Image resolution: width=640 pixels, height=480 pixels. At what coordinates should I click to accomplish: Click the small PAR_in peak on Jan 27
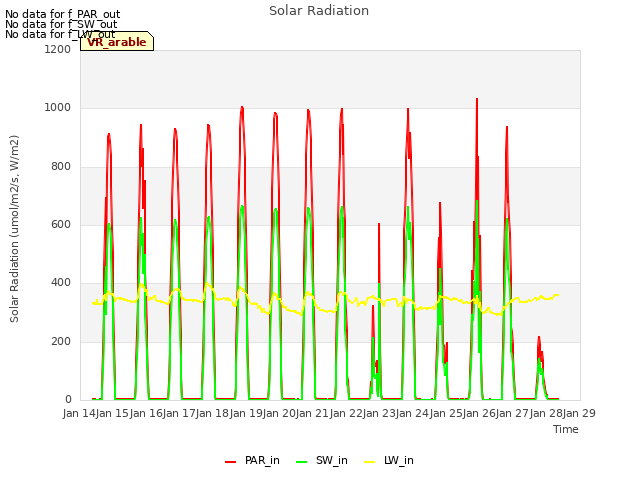pyautogui.click(x=539, y=338)
